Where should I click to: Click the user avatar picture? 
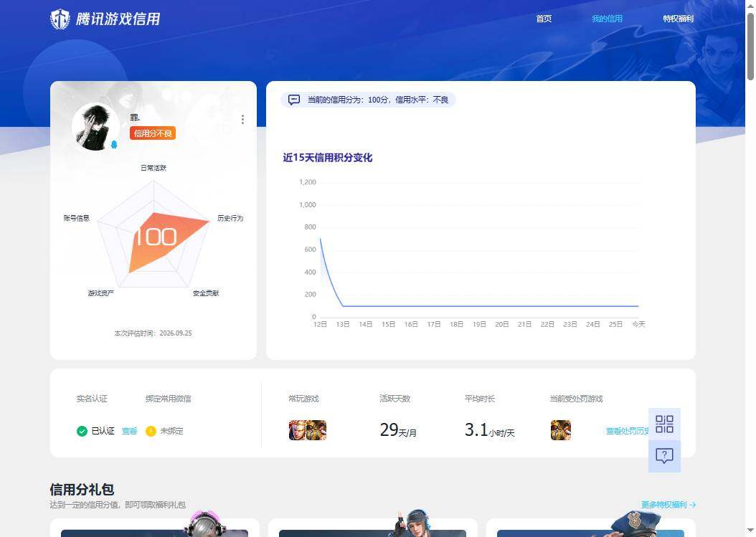click(95, 127)
